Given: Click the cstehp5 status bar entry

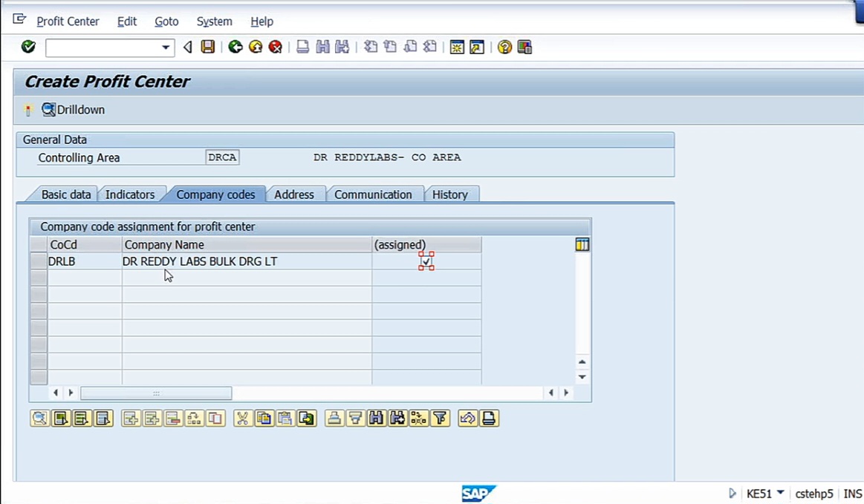Looking at the screenshot, I should click(x=814, y=494).
